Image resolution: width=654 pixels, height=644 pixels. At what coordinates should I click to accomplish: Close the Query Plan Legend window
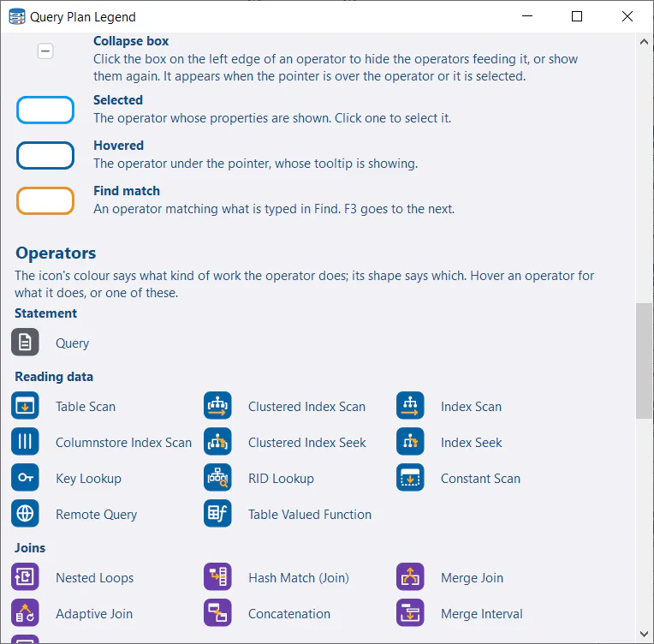pyautogui.click(x=627, y=16)
